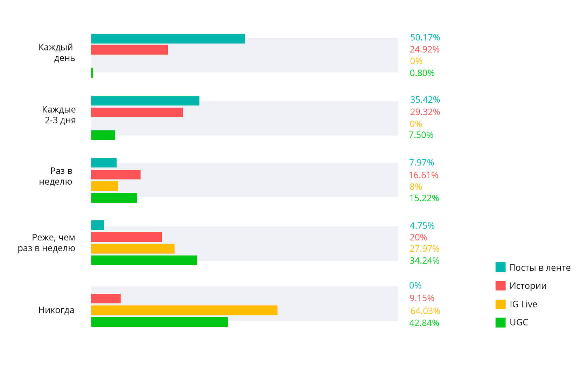This screenshot has width=588, height=368.
Task: Click the yellow bar for Раз в неделю
Action: coord(105,186)
